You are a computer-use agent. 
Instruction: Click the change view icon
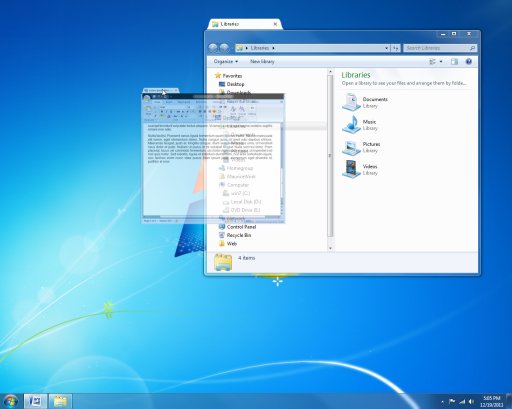click(x=432, y=61)
